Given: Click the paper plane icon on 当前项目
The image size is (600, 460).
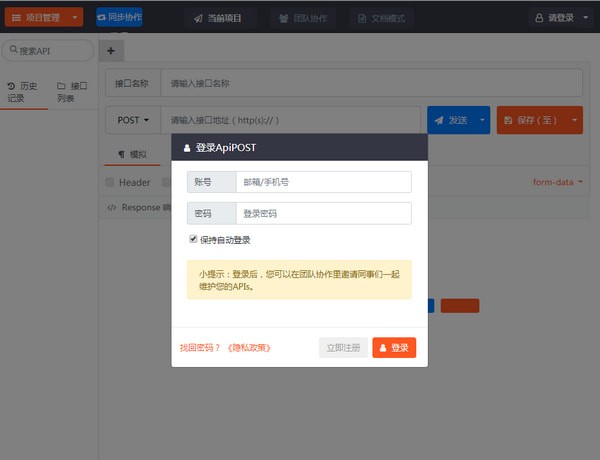Looking at the screenshot, I should pos(198,18).
